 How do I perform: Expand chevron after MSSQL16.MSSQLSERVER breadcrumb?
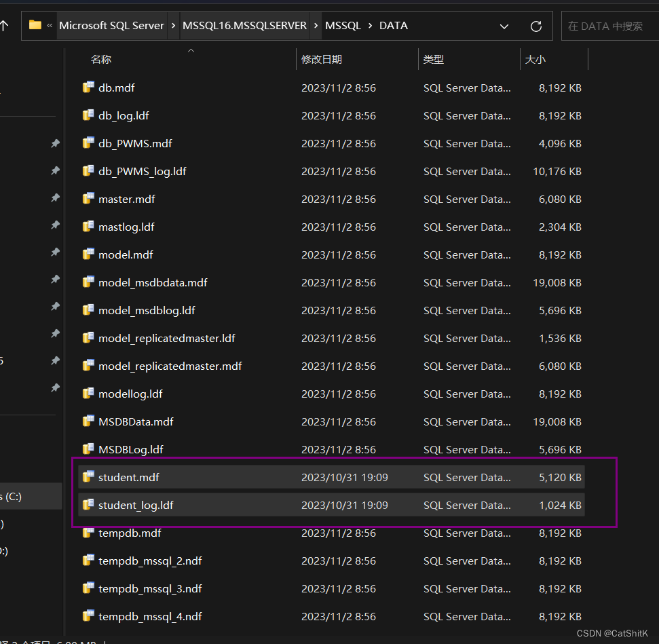pyautogui.click(x=316, y=26)
